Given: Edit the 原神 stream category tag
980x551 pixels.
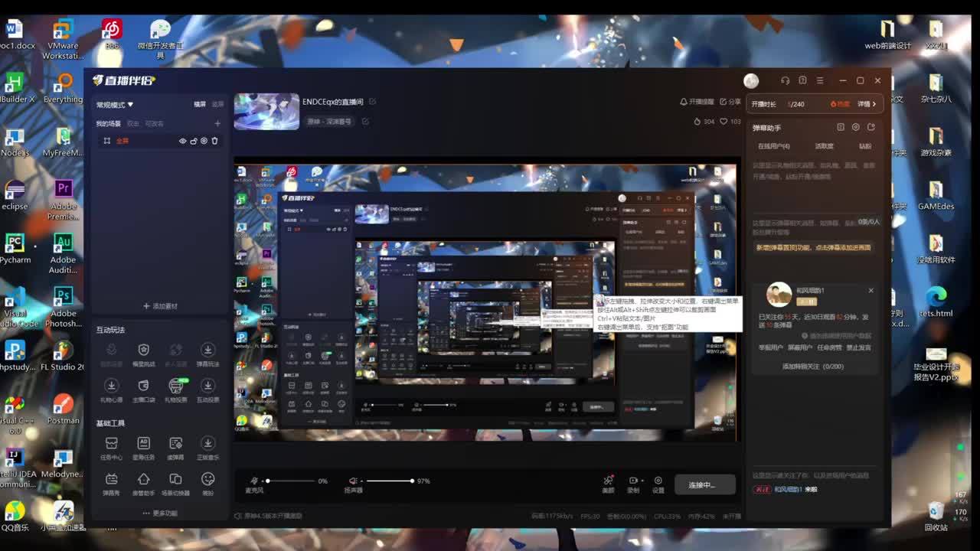Looking at the screenshot, I should [x=365, y=121].
